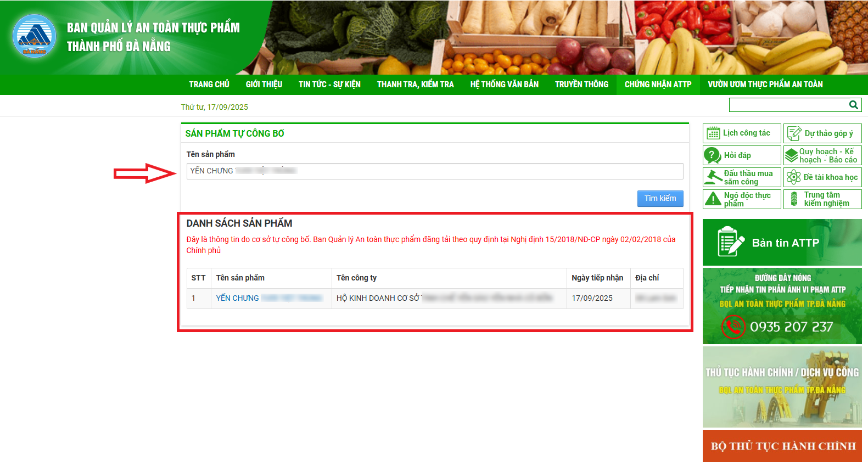Select the CHỨNG NHẬN ATTP menu tab
Viewport: 868px width, 466px height.
coord(658,85)
